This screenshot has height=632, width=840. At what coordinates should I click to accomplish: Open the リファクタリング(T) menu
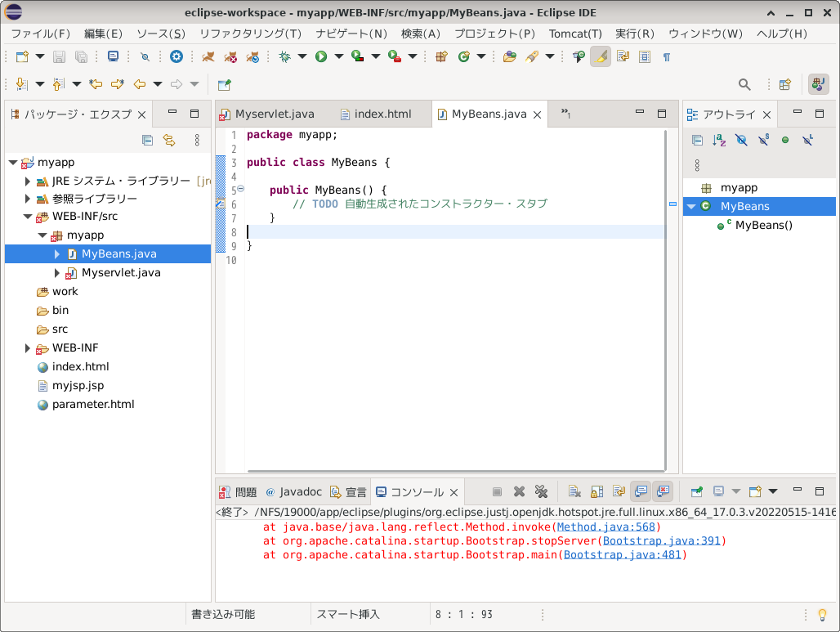pyautogui.click(x=251, y=34)
